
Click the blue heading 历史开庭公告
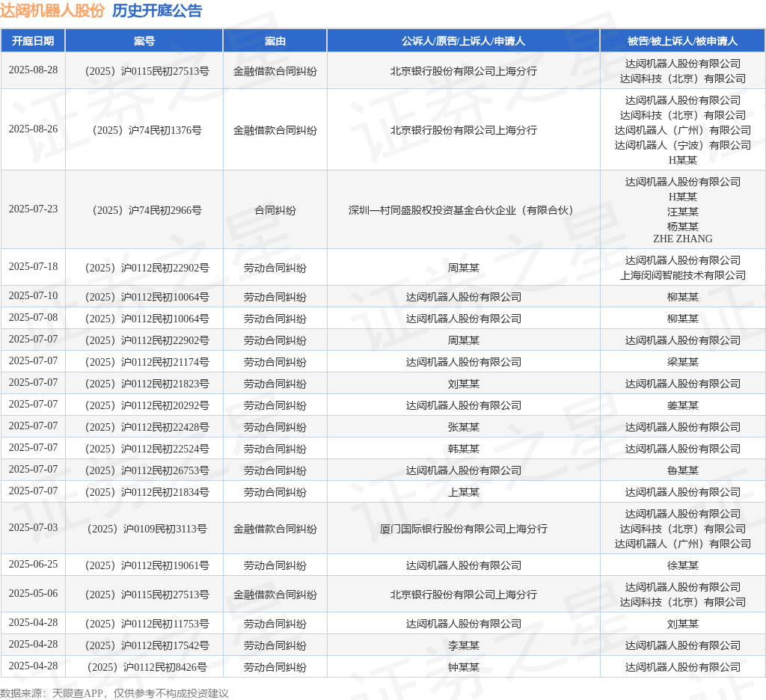pos(157,10)
